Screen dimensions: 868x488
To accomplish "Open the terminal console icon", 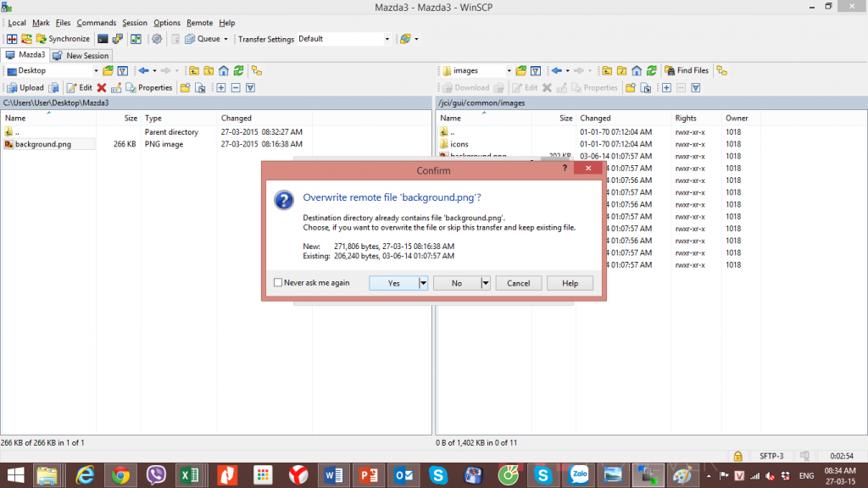I will (103, 39).
